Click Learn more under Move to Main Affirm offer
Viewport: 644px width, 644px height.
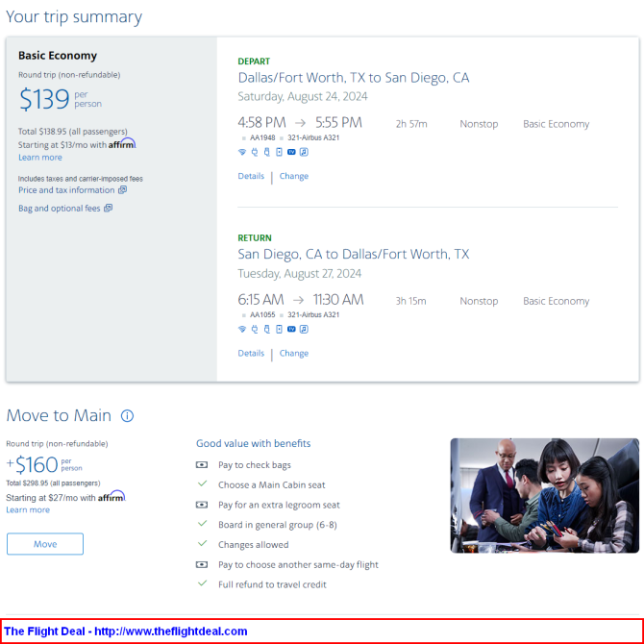pyautogui.click(x=28, y=509)
